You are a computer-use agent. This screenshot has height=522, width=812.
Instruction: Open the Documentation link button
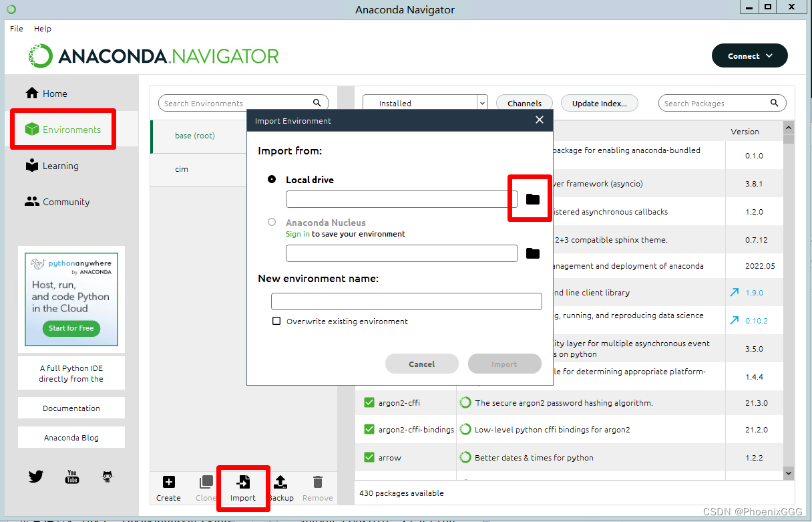tap(71, 408)
